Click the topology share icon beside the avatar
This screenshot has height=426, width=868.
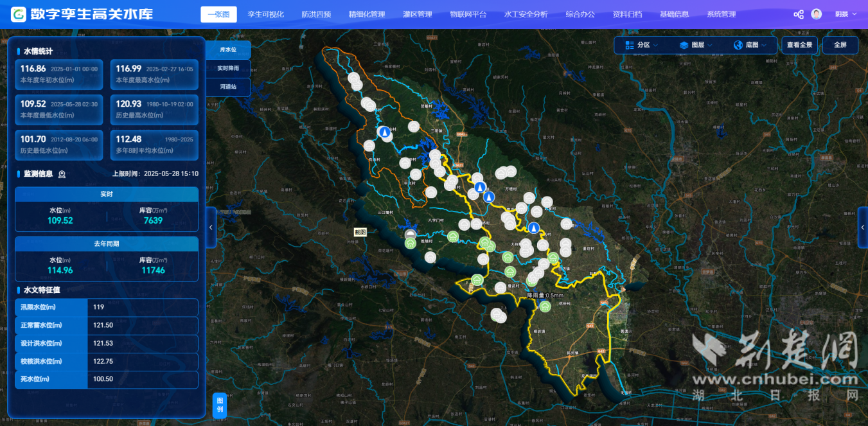(799, 14)
